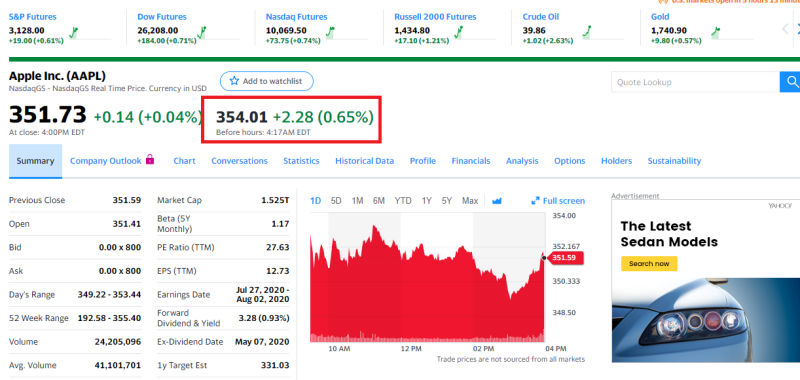Screen dimensions: 800x380
Task: Open the Historical Data tab
Action: (364, 161)
